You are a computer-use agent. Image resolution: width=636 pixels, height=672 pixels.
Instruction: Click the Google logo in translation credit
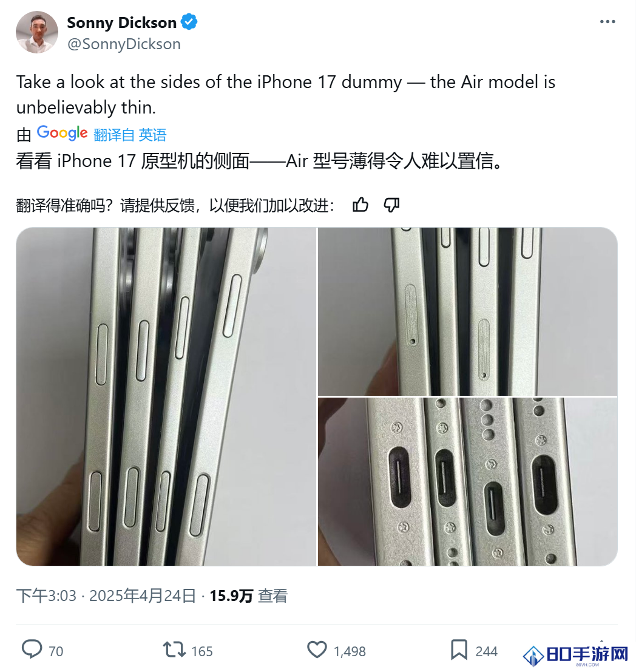[x=62, y=134]
